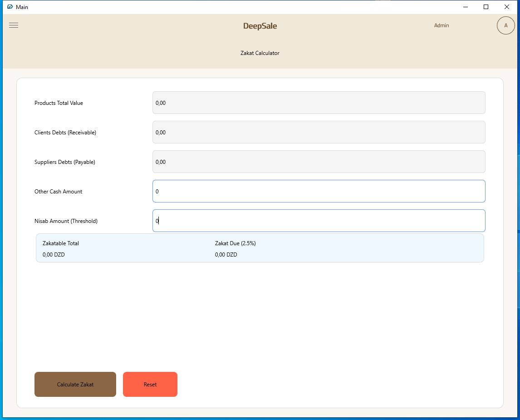520x420 pixels.
Task: Maximize the Main window
Action: coord(486,7)
